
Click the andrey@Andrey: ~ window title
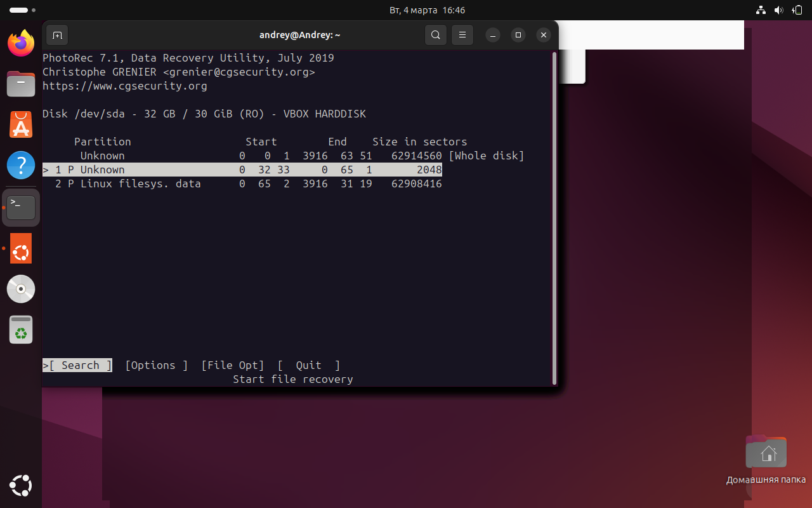coord(299,35)
